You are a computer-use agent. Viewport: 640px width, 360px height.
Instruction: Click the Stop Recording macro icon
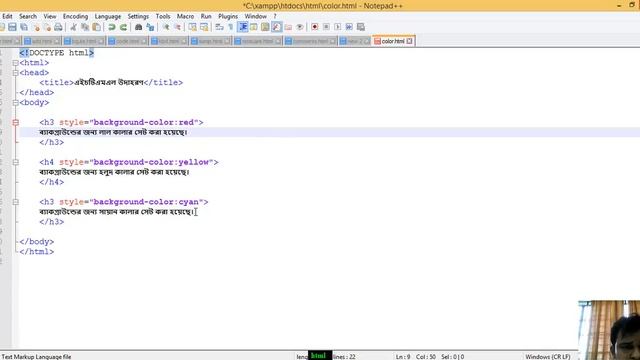[x=326, y=27]
